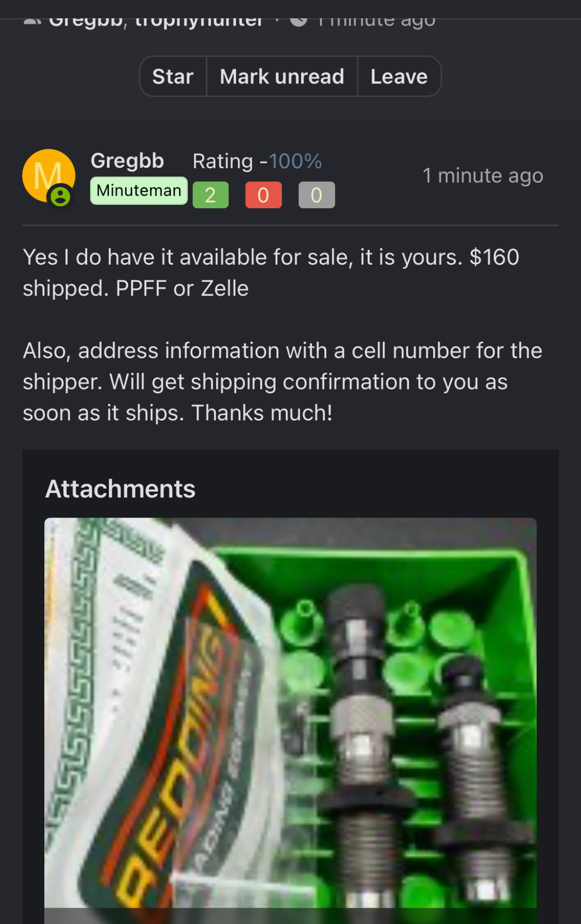Click the "$160 shipped" message paragraph
Image resolution: width=581 pixels, height=924 pixels.
pyautogui.click(x=270, y=273)
